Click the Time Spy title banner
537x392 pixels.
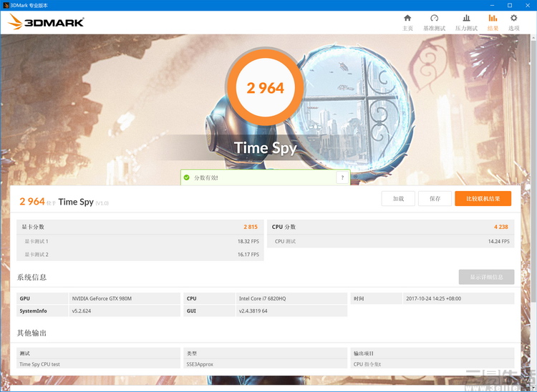[266, 148]
